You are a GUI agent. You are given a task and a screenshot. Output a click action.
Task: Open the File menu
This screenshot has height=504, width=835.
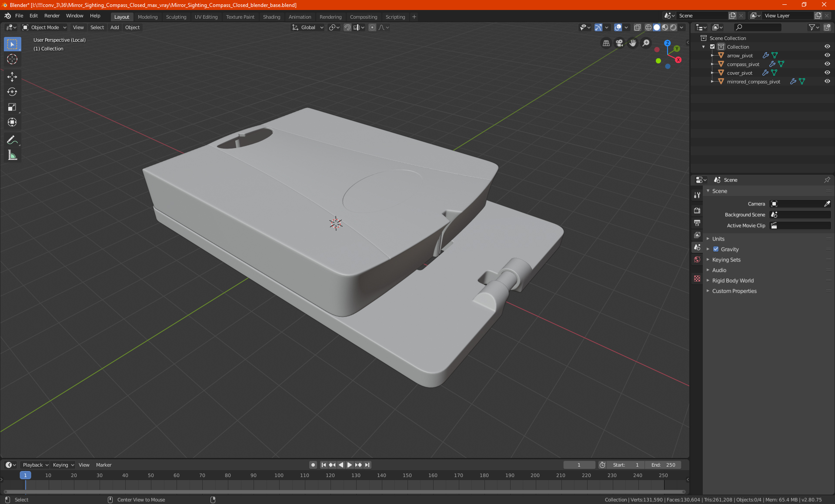(19, 16)
